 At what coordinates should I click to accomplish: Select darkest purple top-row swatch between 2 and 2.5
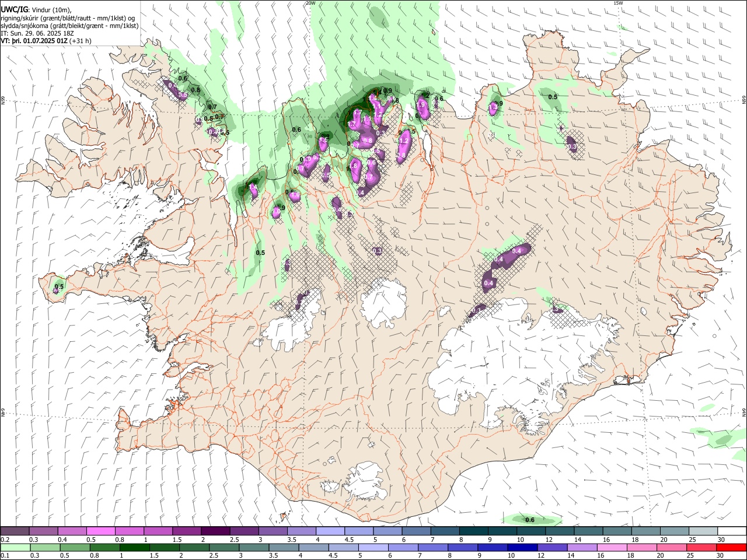click(x=215, y=531)
